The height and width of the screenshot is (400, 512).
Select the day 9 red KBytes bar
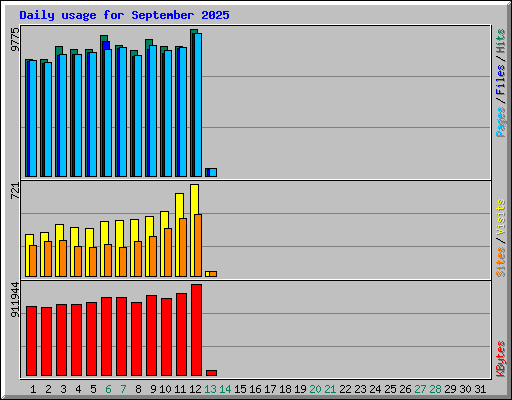tap(151, 335)
